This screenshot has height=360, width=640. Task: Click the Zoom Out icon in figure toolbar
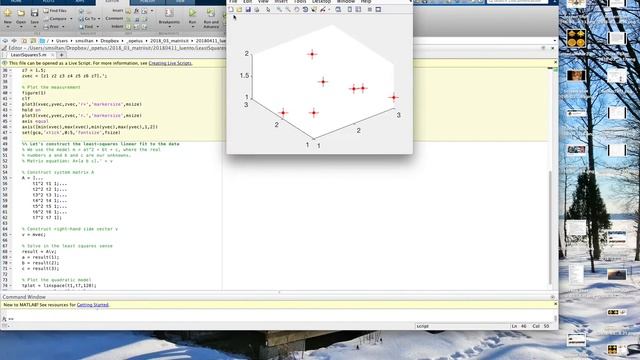pyautogui.click(x=288, y=9)
